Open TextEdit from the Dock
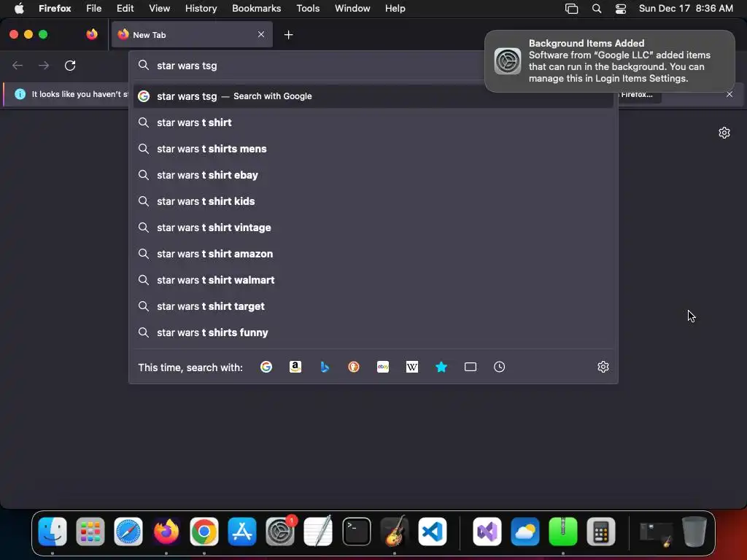 pyautogui.click(x=318, y=532)
